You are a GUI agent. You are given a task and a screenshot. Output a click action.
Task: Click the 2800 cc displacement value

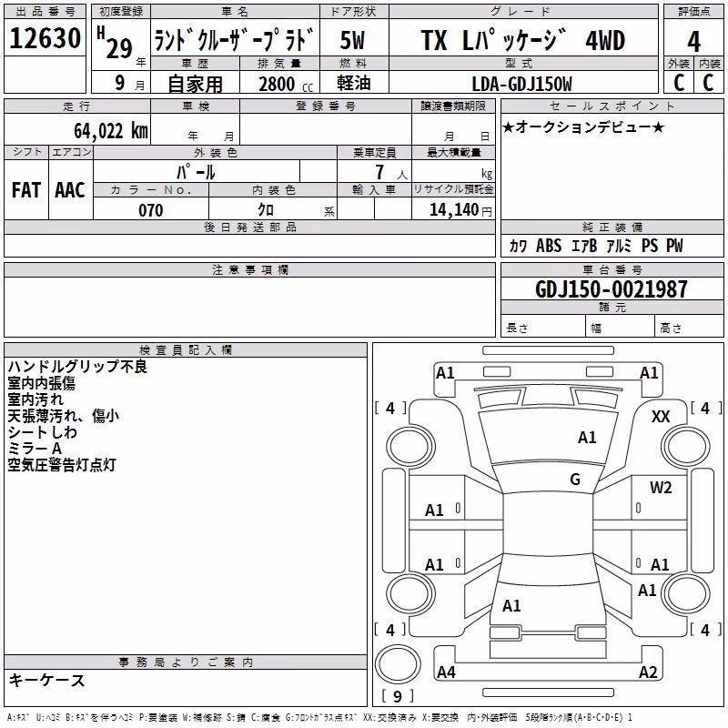pos(286,84)
